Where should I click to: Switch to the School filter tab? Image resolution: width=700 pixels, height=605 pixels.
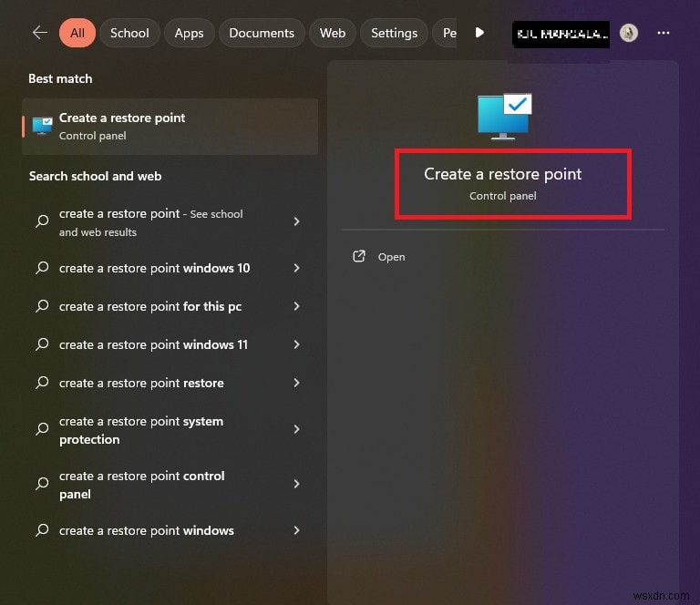(129, 33)
